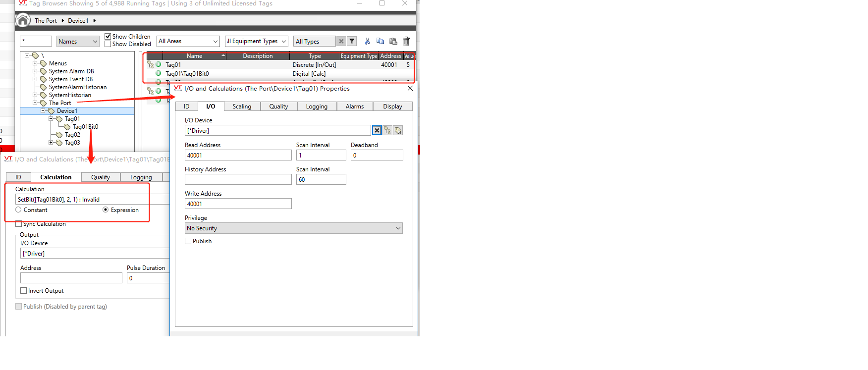Screen dimensions: 868x370
Task: Click the green plus icon on Tag01 row
Action: 159,64
